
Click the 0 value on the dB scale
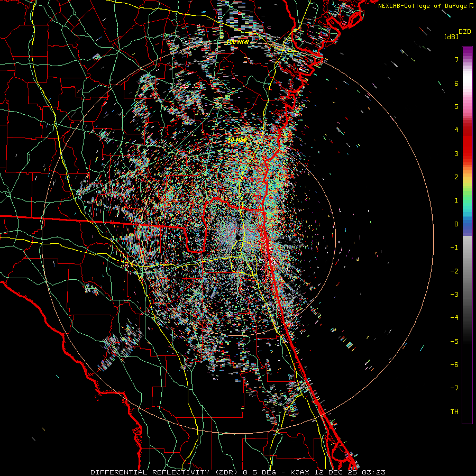456,224
